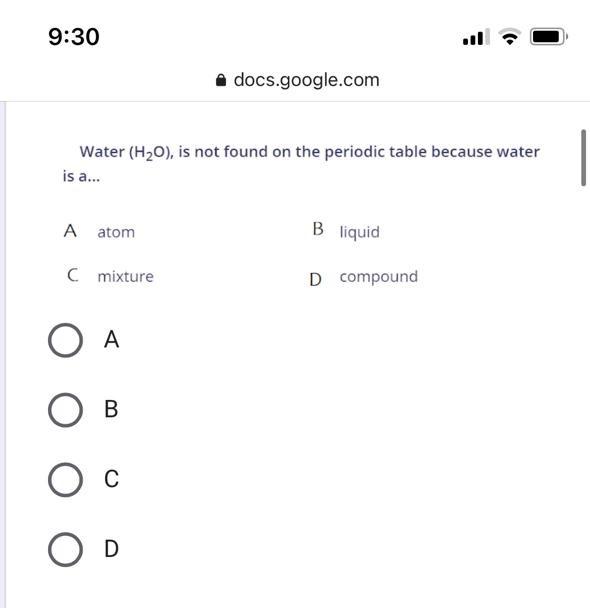Tap the 'atom' answer text in image
590x608 pixels.
point(116,232)
